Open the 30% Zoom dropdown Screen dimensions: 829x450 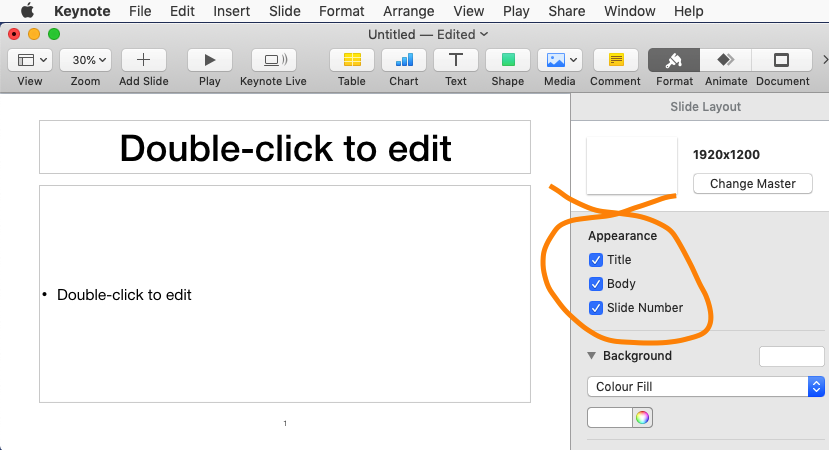(x=85, y=60)
